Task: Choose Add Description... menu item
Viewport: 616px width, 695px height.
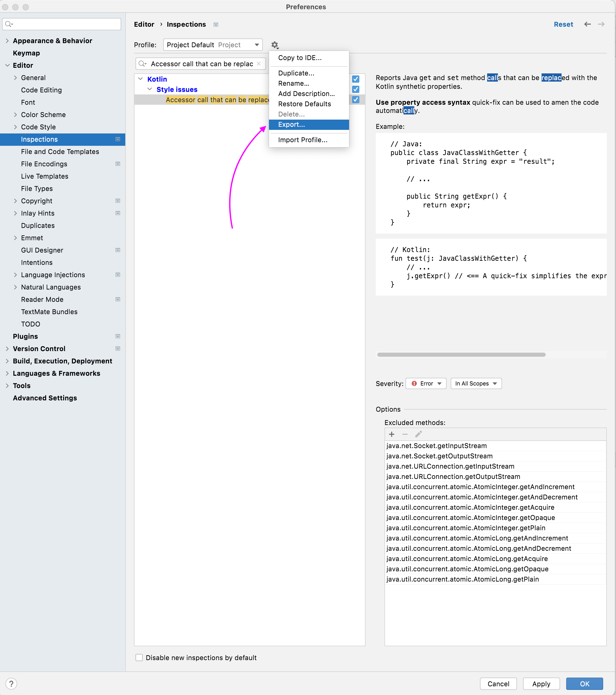Action: 309,93
